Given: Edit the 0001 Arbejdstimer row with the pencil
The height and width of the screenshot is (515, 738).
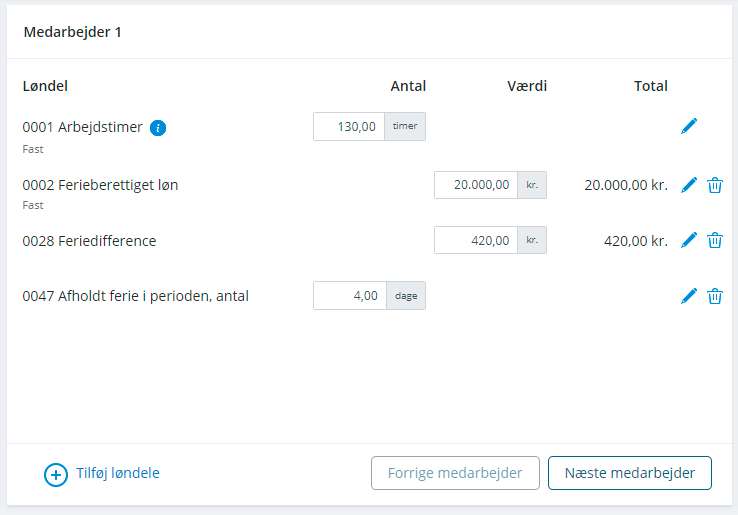Looking at the screenshot, I should (x=689, y=126).
